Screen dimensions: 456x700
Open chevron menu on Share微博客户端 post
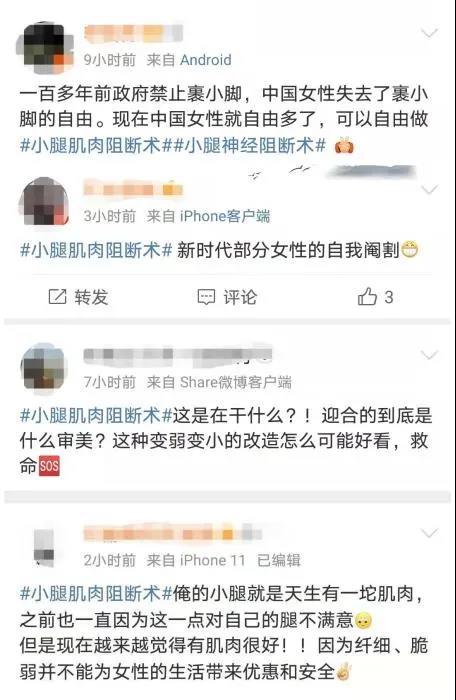429,355
